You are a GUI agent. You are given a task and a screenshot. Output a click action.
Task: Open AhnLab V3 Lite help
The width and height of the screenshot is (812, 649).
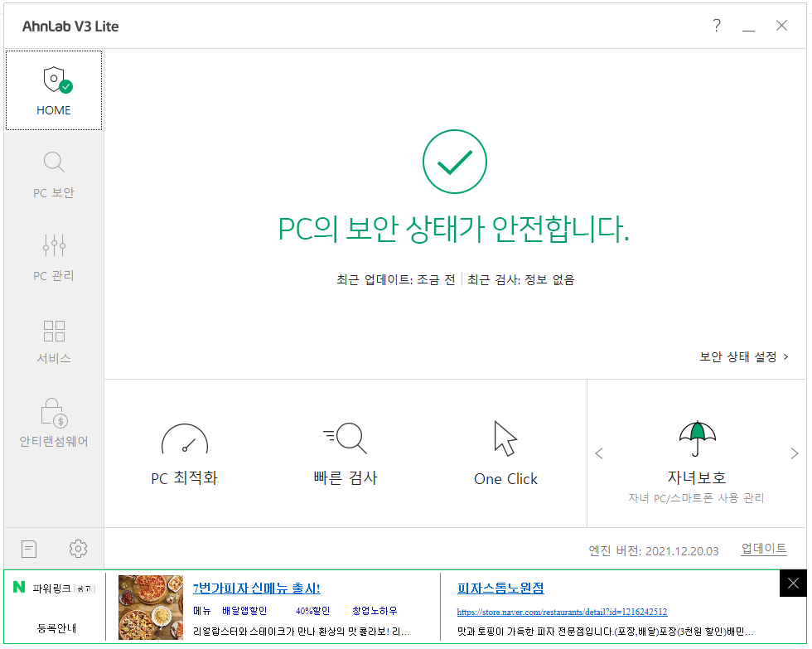716,26
